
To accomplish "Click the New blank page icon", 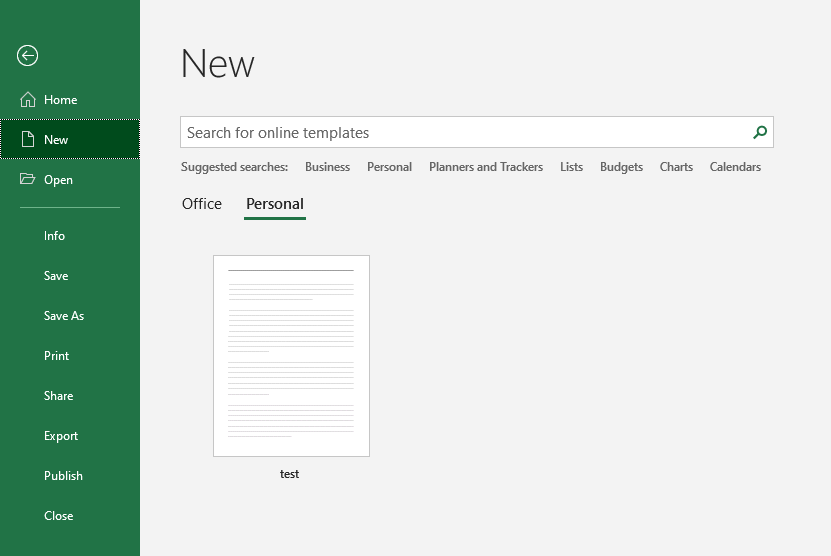I will point(28,139).
